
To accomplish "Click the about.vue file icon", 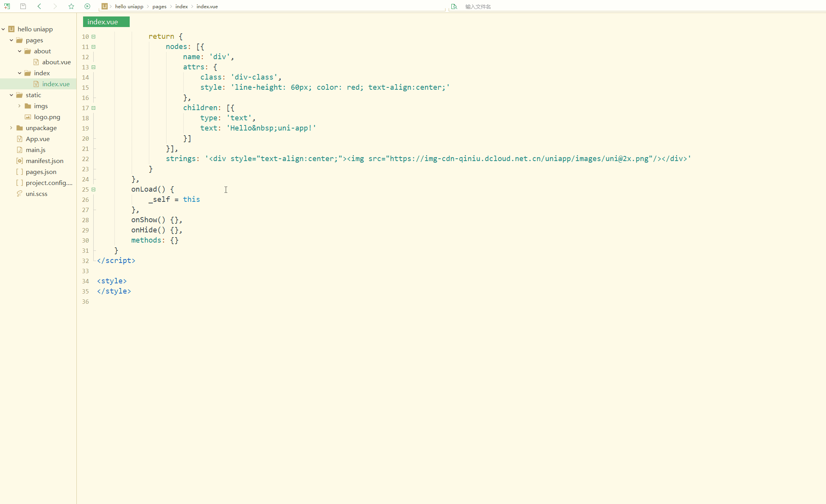I will [x=36, y=62].
